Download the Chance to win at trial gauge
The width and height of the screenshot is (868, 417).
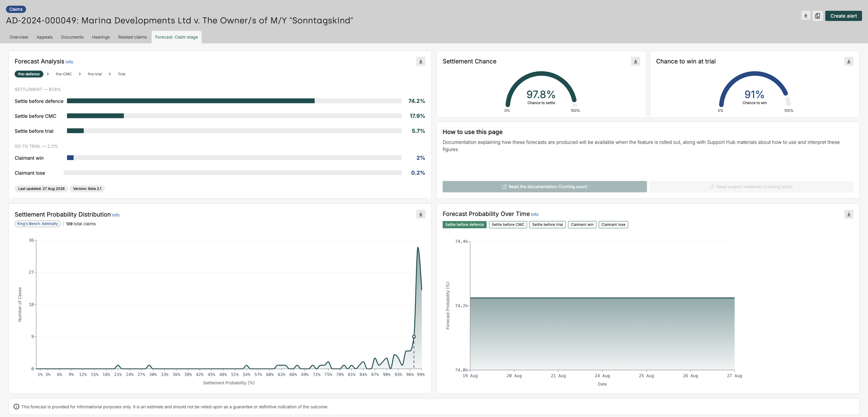click(849, 61)
